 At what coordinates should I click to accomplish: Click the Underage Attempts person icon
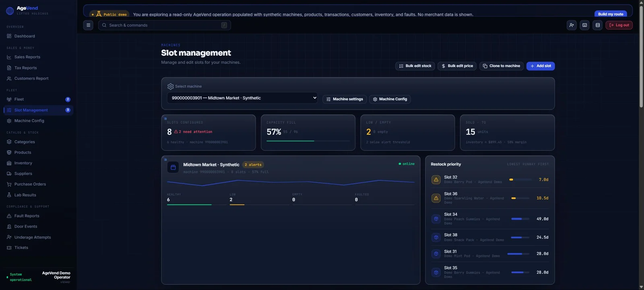coord(9,237)
